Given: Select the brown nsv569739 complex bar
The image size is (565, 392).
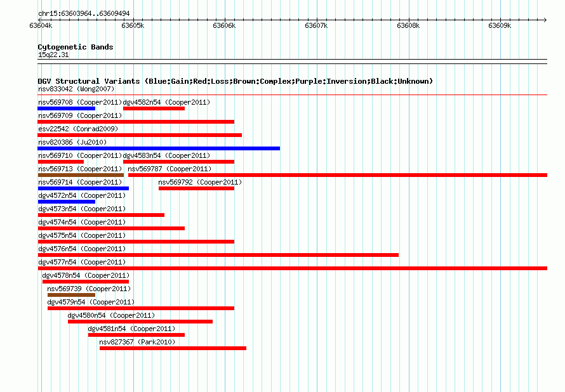Looking at the screenshot, I should click(71, 295).
